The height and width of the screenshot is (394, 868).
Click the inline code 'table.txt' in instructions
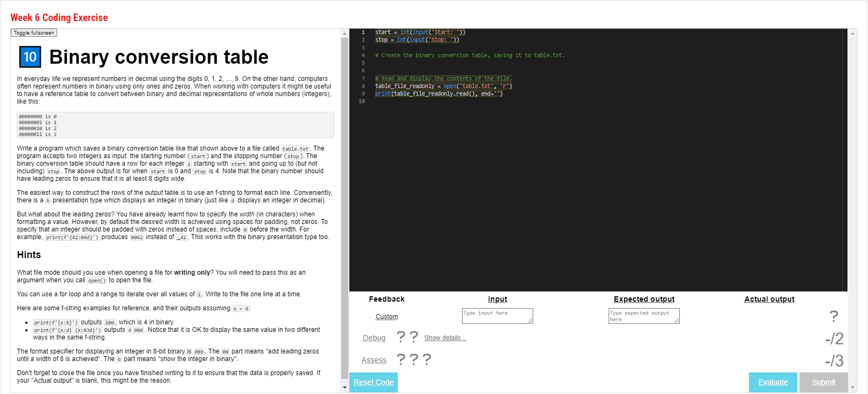295,149
